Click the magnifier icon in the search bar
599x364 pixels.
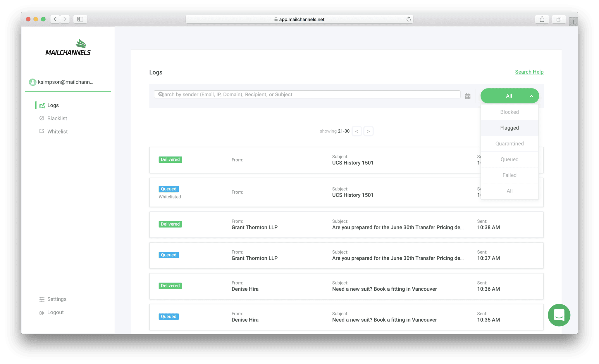click(161, 94)
